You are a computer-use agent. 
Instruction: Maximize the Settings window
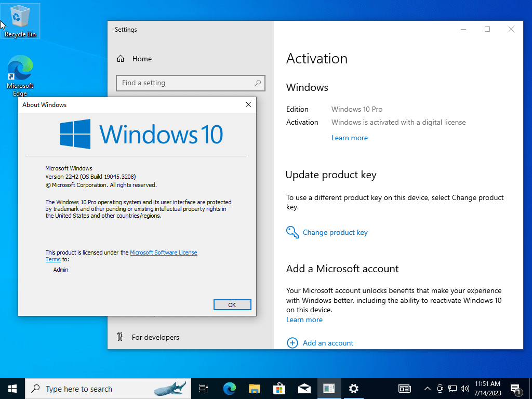487,29
